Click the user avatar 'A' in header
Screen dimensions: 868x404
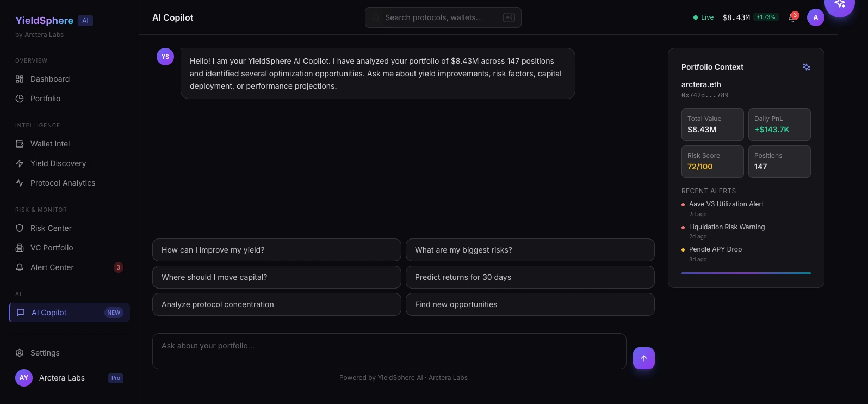tap(816, 17)
